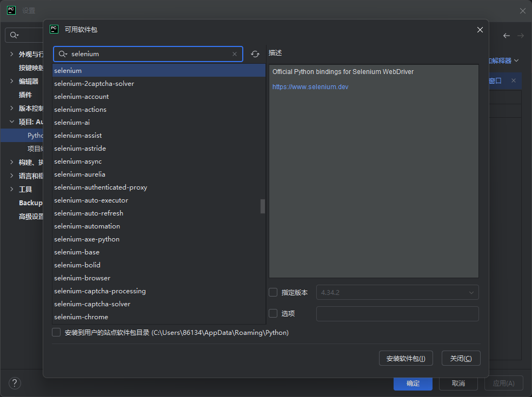Select selenium-assist in the list
The image size is (532, 397).
(159, 135)
